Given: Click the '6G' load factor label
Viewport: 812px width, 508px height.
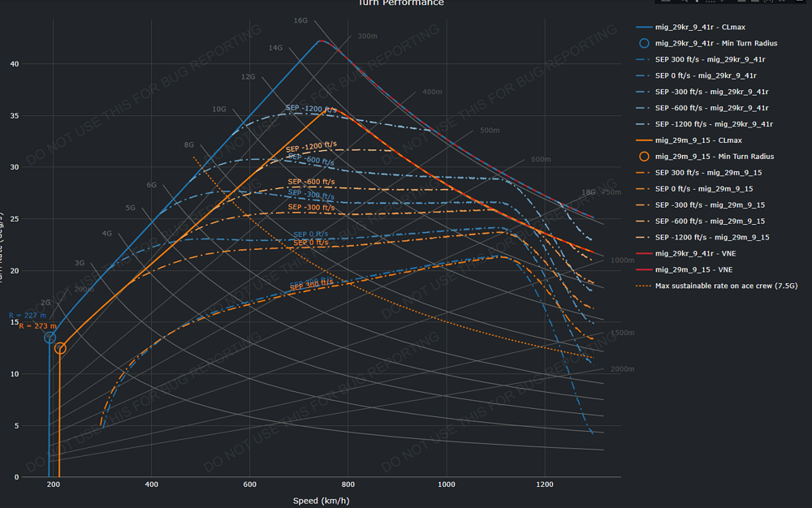Looking at the screenshot, I should coord(151,185).
